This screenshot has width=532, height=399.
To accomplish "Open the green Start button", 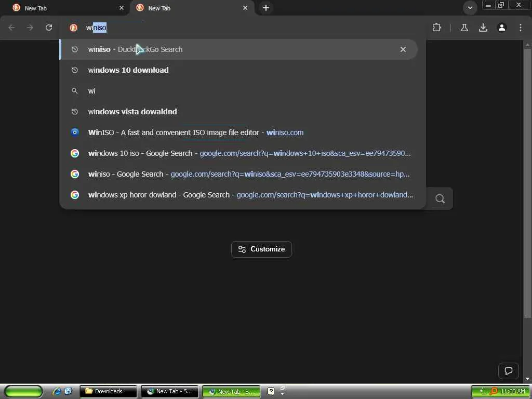I will tap(23, 392).
